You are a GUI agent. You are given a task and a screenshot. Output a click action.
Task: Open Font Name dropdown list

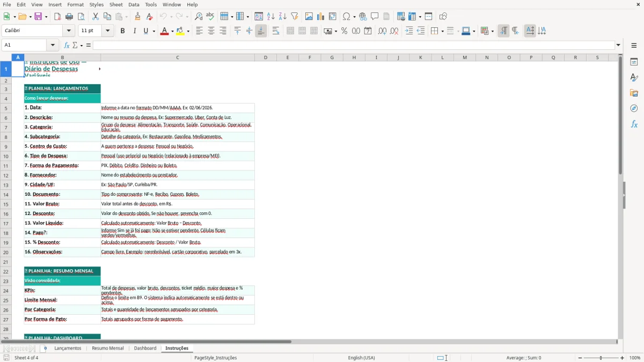pos(69,31)
